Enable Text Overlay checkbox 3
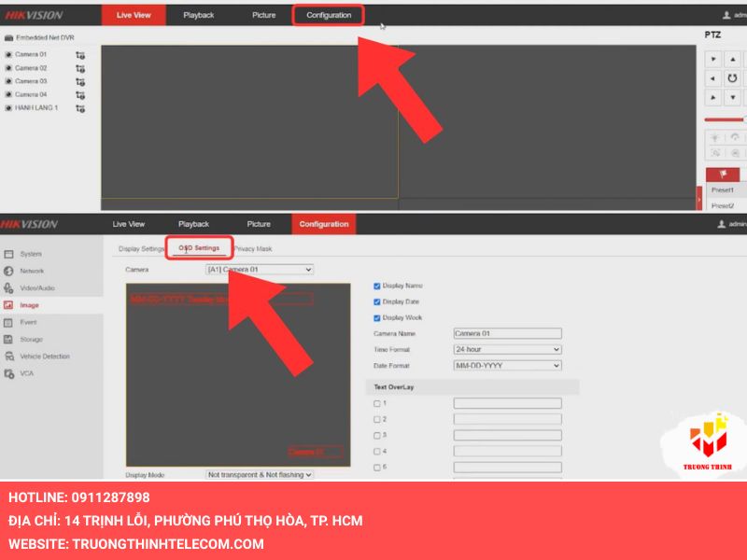This screenshot has height=560, width=747. pos(377,436)
